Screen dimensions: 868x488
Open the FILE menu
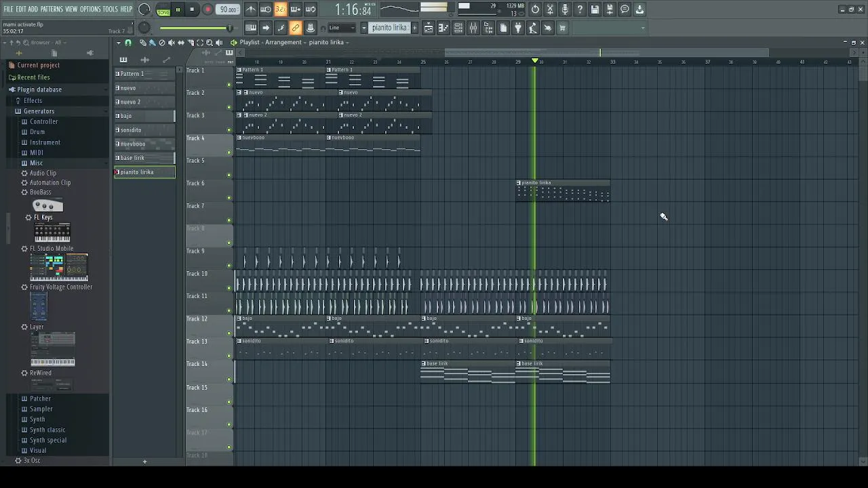pos(8,9)
